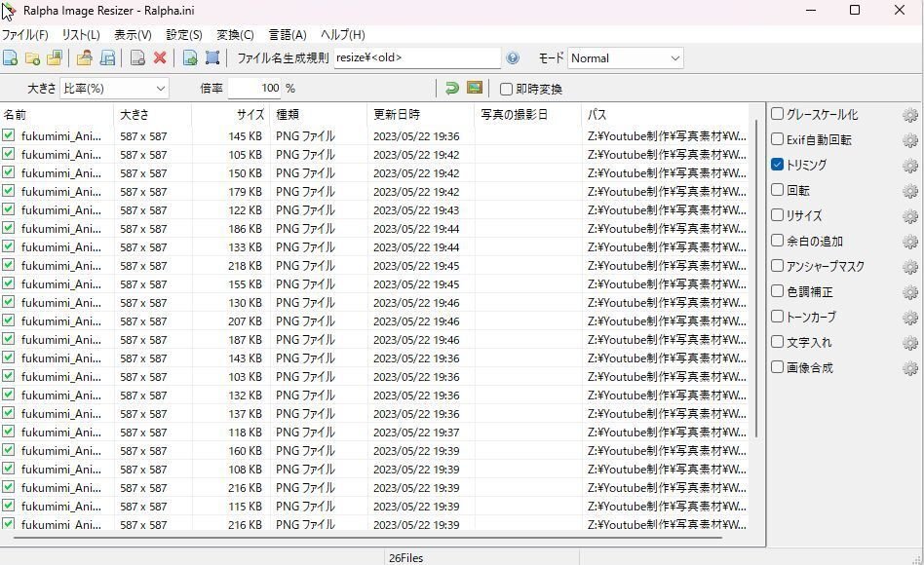Click the add folder with subfolders icon
Screen dimensions: 924x565
(x=55, y=57)
